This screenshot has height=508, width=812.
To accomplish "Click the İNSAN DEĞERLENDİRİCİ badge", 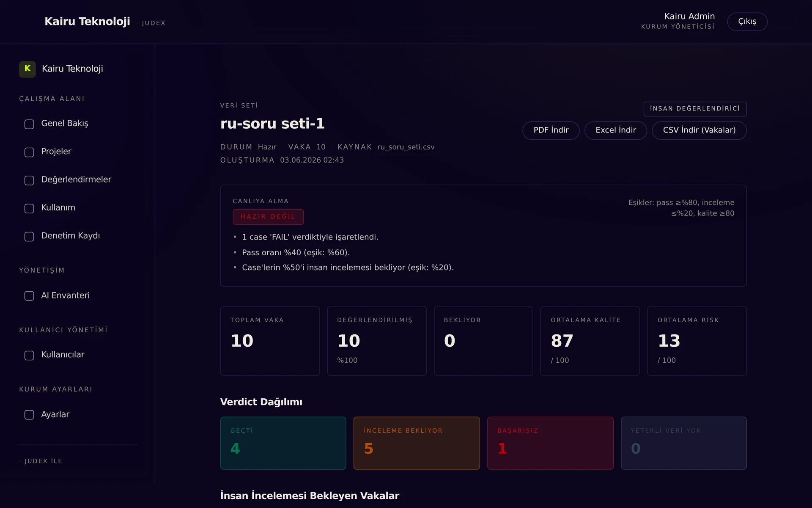I will click(695, 109).
